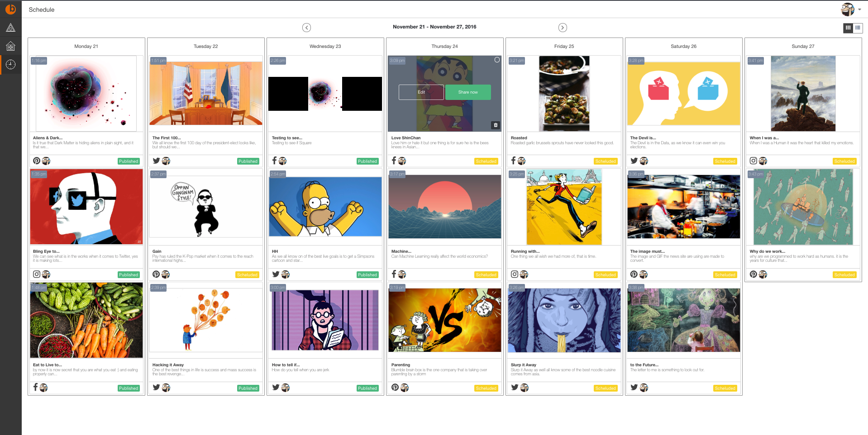
Task: Open the user account dropdown arrow
Action: point(859,9)
